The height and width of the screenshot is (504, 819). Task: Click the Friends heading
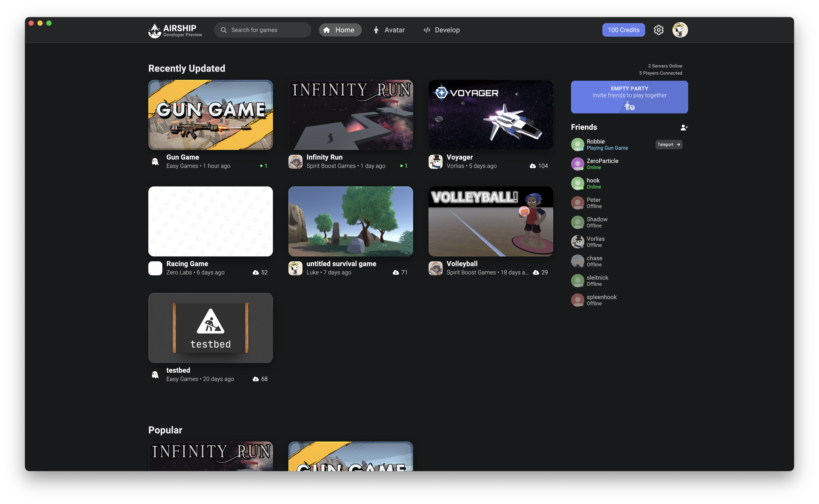[584, 127]
